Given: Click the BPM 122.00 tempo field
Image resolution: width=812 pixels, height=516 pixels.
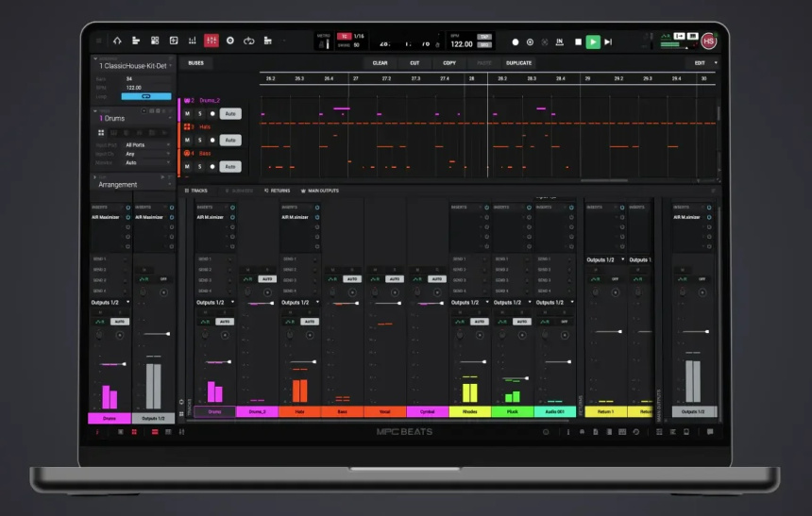Looking at the screenshot, I should pyautogui.click(x=462, y=44).
